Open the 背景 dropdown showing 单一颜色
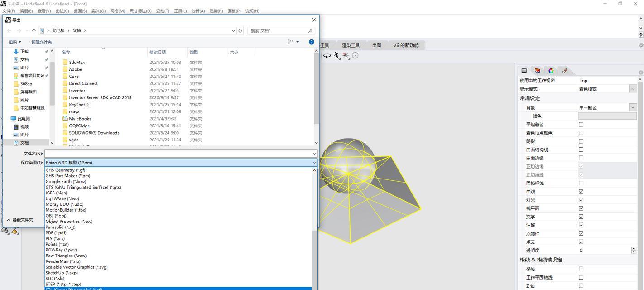 (633, 107)
